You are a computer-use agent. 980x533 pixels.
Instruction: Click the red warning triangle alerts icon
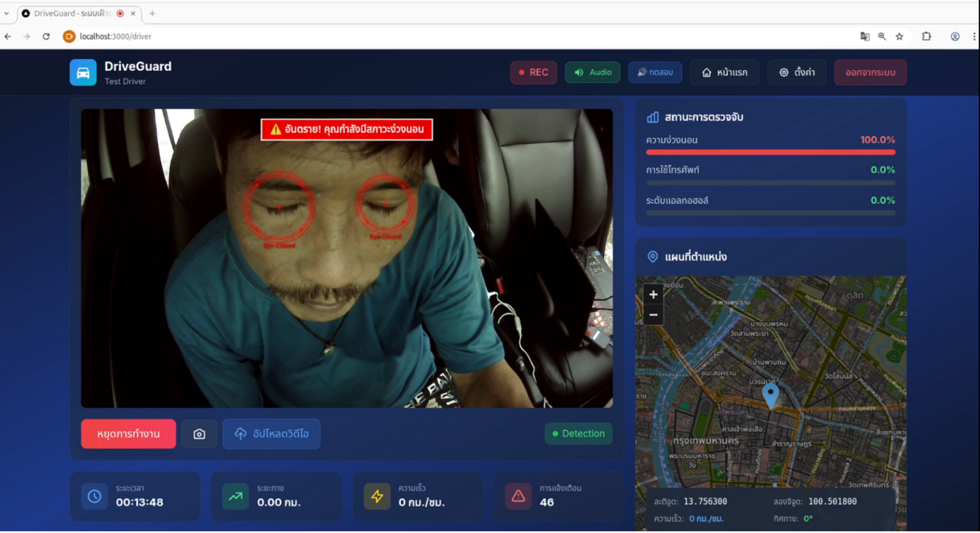pyautogui.click(x=518, y=496)
